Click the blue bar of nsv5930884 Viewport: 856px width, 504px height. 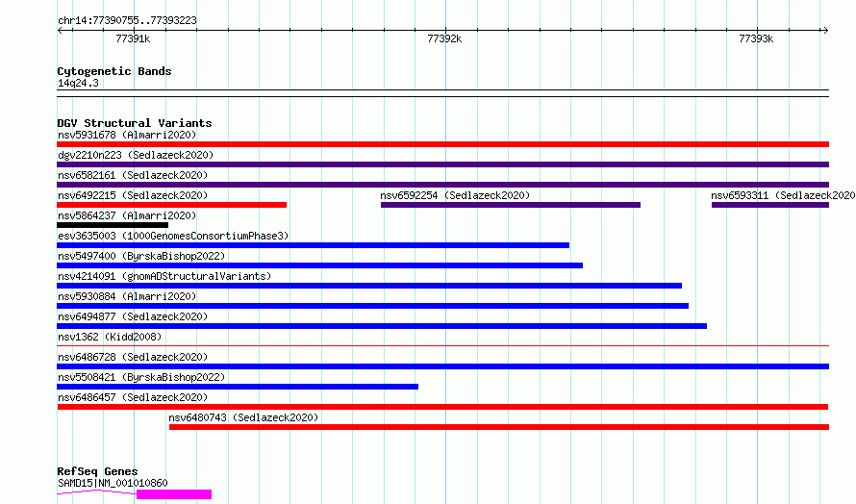372,306
